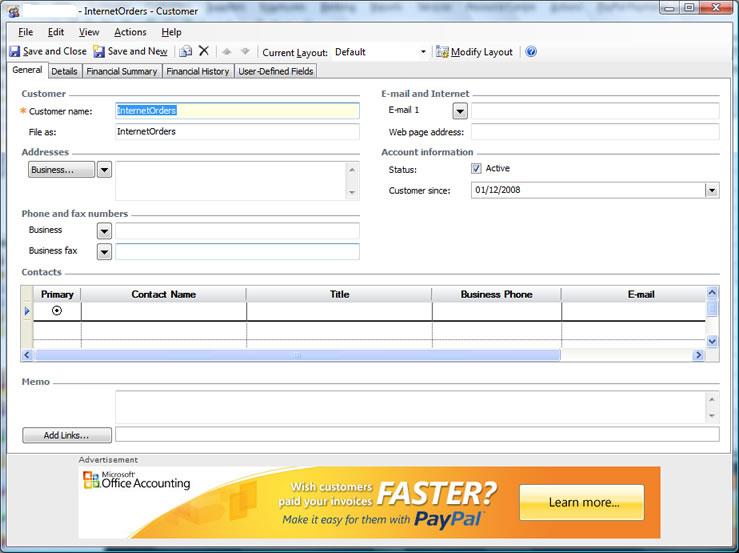
Task: Click the address box scroll down arrow
Action: [x=352, y=192]
